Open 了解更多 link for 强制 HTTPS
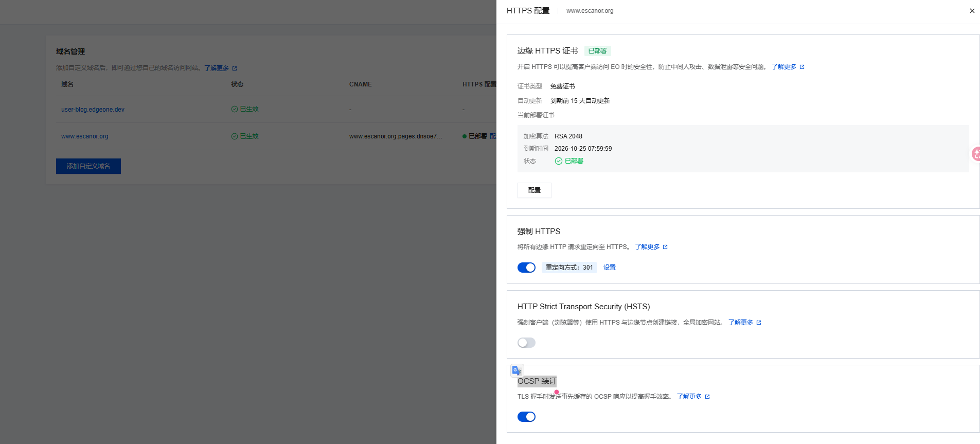980x444 pixels. pyautogui.click(x=647, y=247)
